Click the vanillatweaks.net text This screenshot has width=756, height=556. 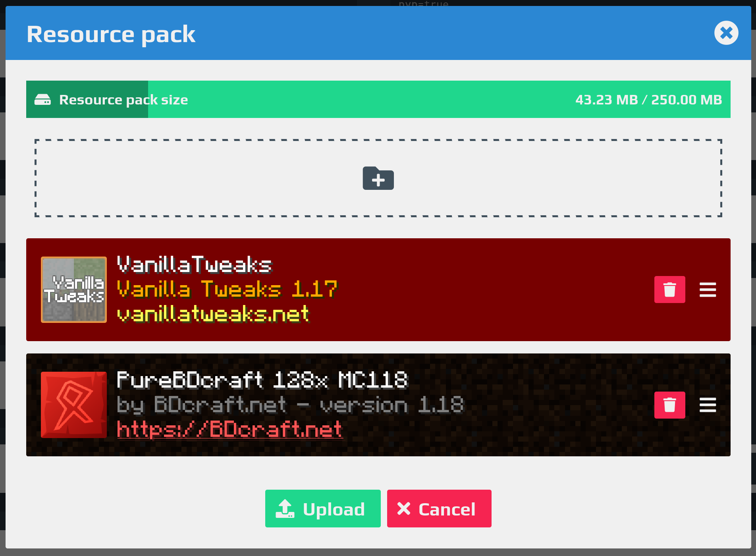pyautogui.click(x=213, y=314)
